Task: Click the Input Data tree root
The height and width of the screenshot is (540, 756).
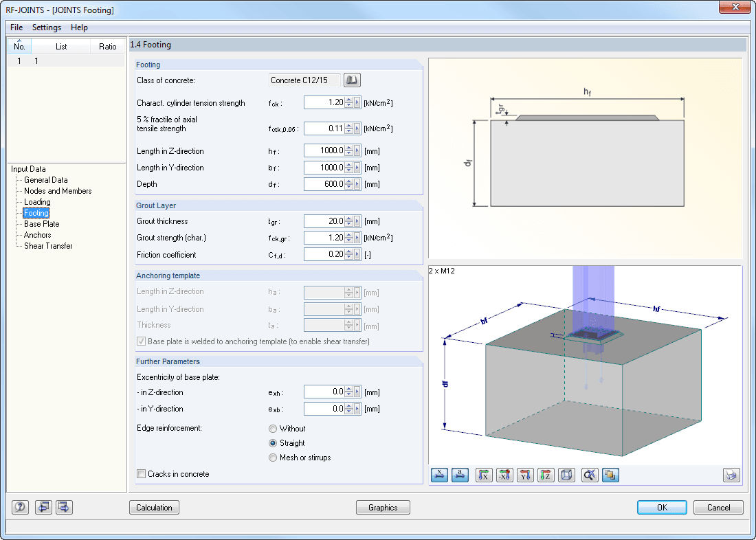Action: 28,169
